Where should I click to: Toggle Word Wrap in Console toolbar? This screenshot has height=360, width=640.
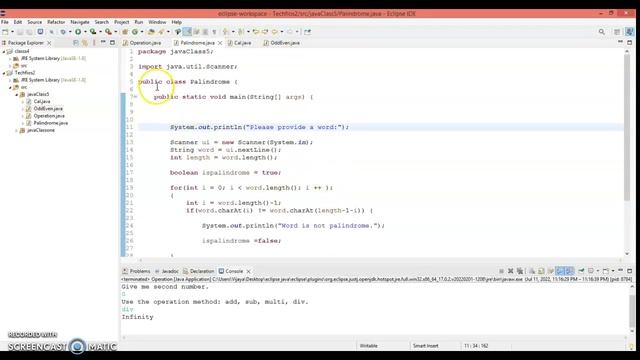coord(551,271)
